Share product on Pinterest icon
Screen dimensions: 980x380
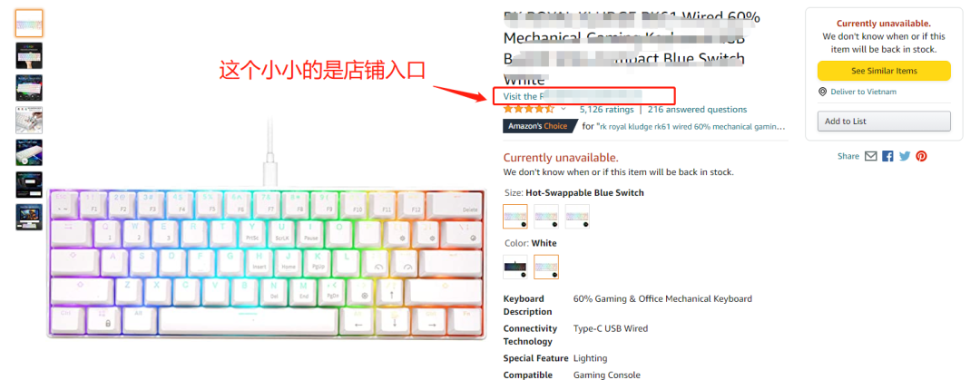coord(921,156)
